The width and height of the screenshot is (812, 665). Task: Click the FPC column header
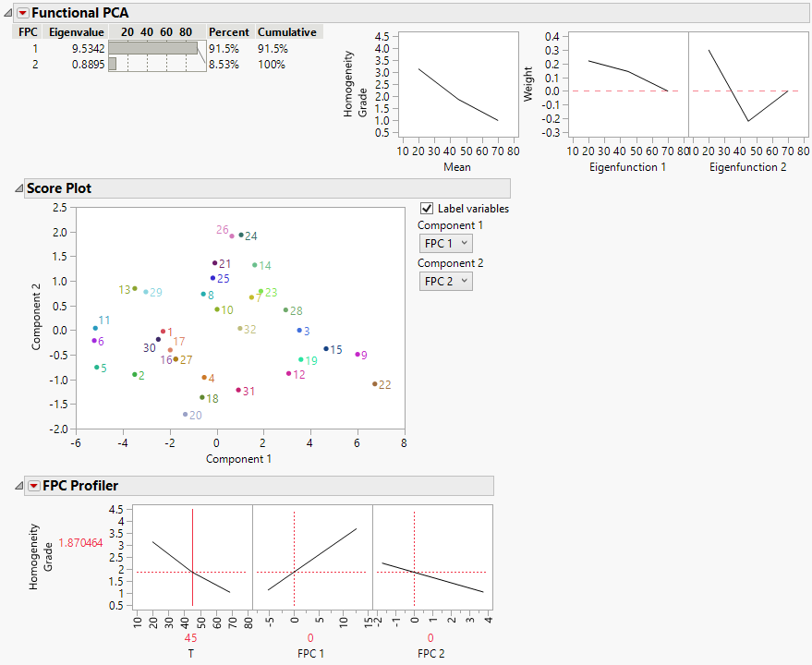28,32
